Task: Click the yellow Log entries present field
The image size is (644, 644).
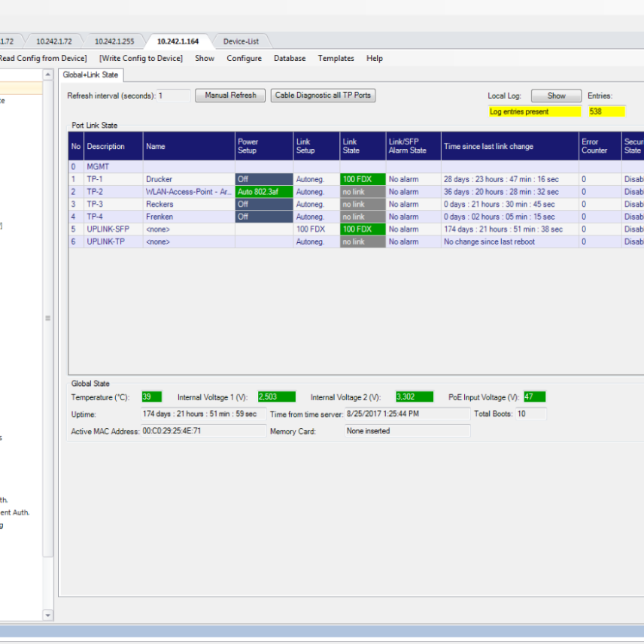Action: click(535, 111)
